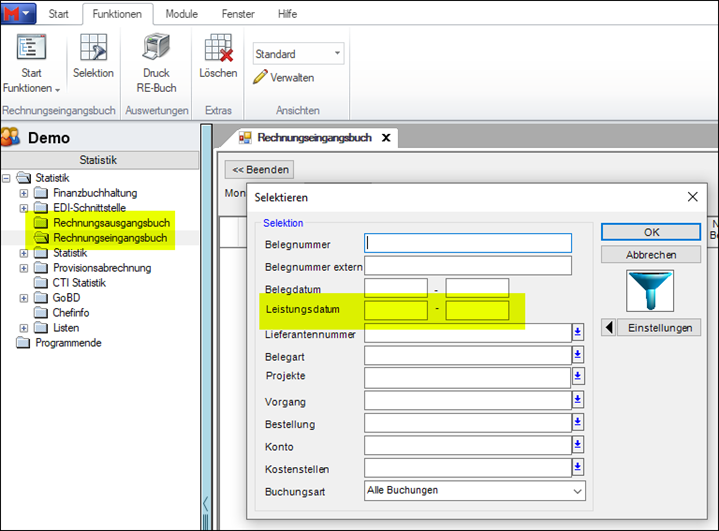Open the Lieferantennummer lookup arrow
The height and width of the screenshot is (531, 719).
[578, 333]
